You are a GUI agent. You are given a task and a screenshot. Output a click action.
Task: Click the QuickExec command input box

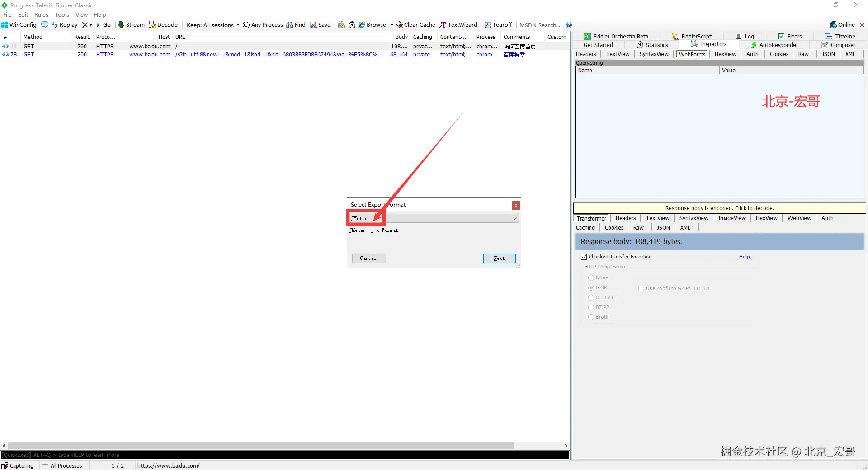click(x=285, y=455)
